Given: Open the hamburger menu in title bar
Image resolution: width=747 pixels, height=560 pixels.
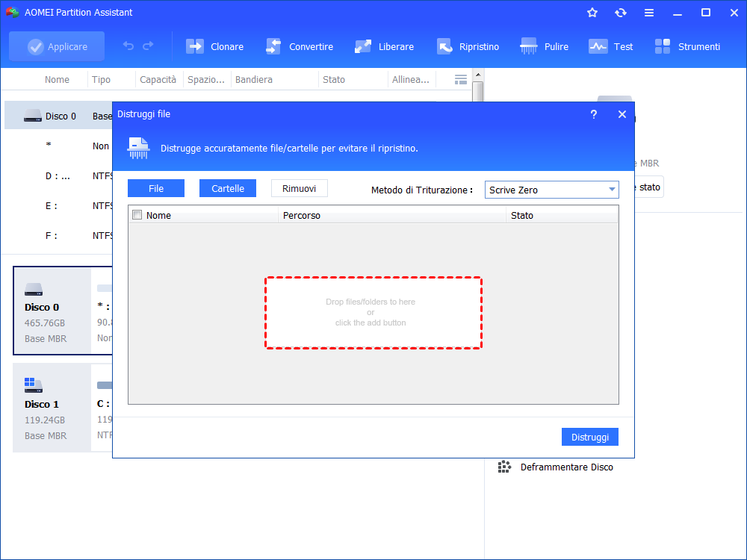Looking at the screenshot, I should pyautogui.click(x=649, y=13).
